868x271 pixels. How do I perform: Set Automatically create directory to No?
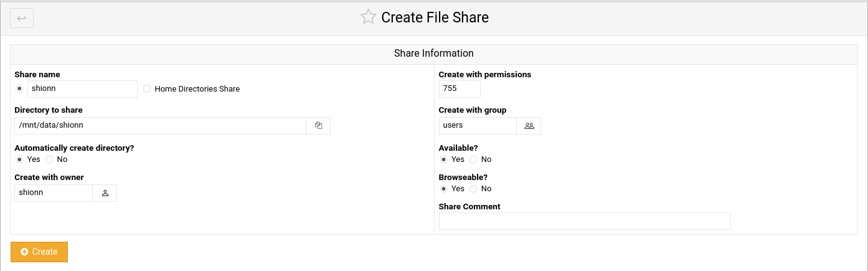click(x=49, y=159)
